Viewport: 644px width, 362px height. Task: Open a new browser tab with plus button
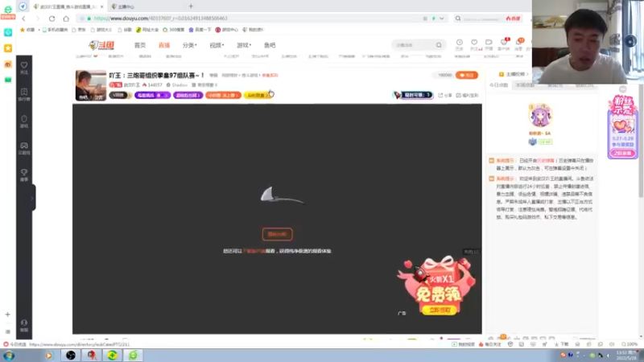click(191, 6)
